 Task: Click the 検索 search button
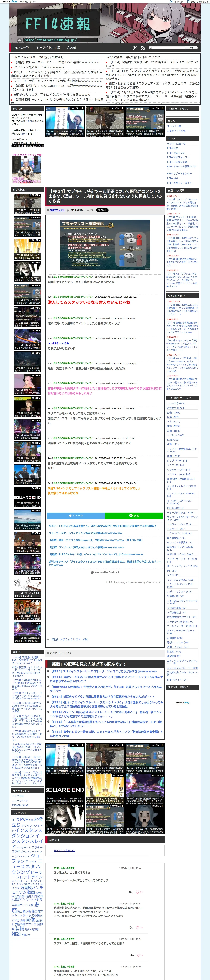(191, 48)
